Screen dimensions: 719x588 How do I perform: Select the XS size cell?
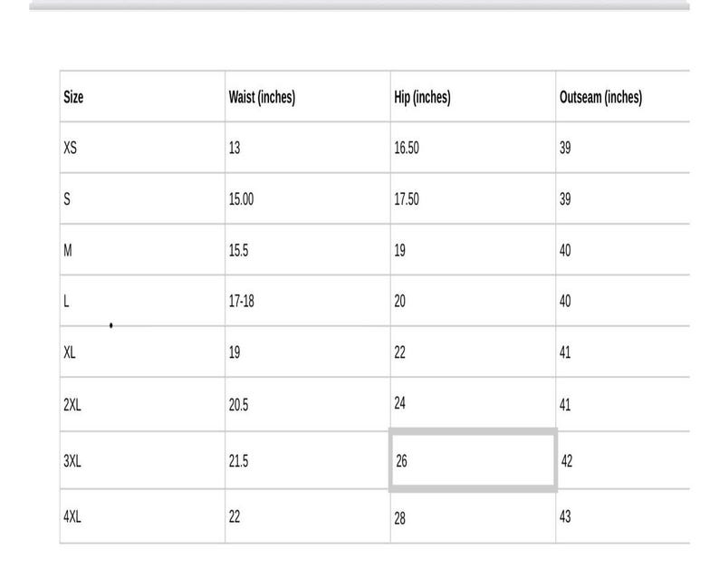pyautogui.click(x=142, y=148)
